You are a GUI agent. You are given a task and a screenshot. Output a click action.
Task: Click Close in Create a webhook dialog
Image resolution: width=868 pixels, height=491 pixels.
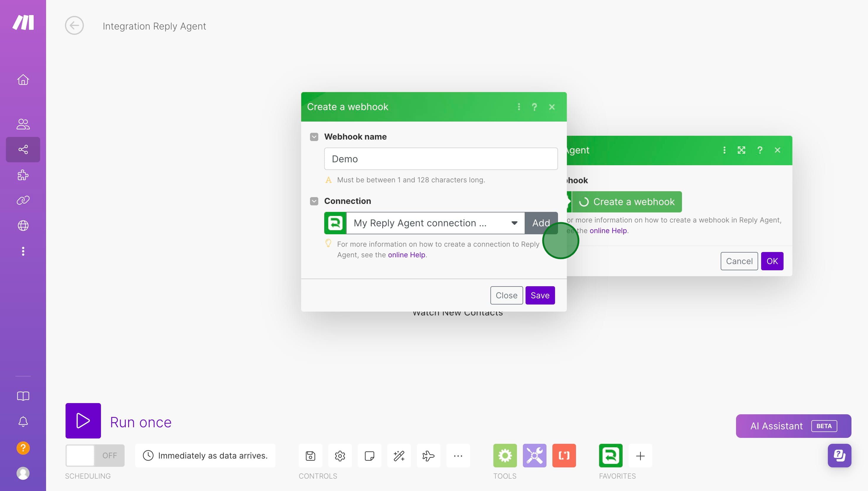[x=506, y=295]
